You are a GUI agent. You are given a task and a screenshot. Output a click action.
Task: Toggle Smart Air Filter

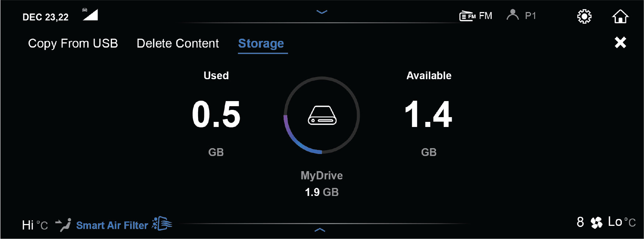[x=112, y=225]
